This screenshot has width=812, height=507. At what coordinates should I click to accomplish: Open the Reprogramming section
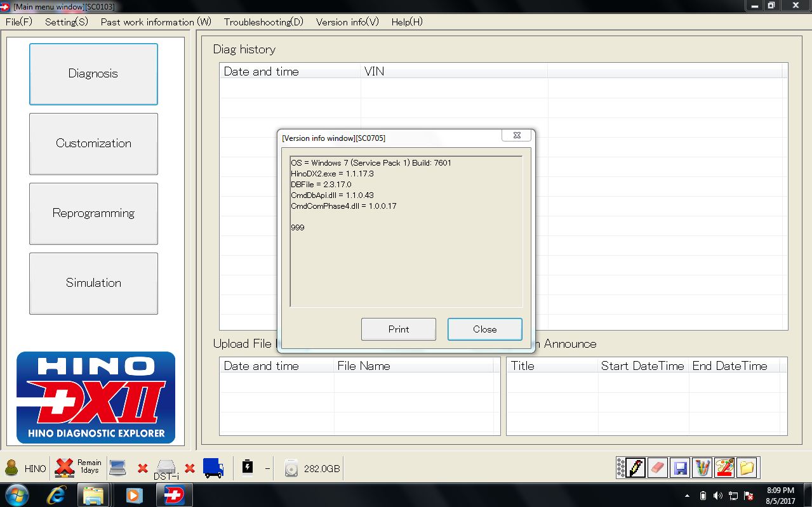pyautogui.click(x=93, y=213)
